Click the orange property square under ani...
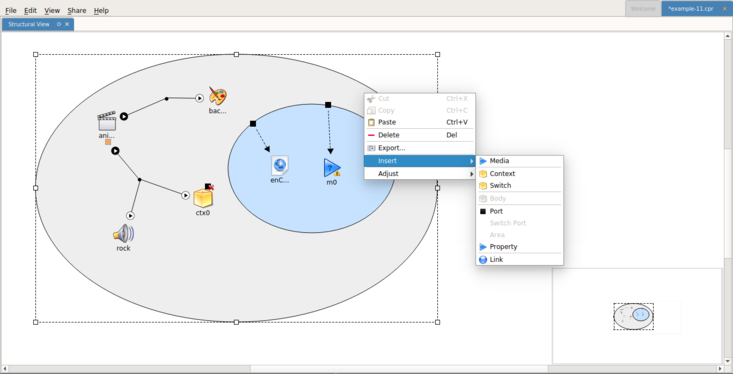This screenshot has width=733, height=374. click(108, 142)
